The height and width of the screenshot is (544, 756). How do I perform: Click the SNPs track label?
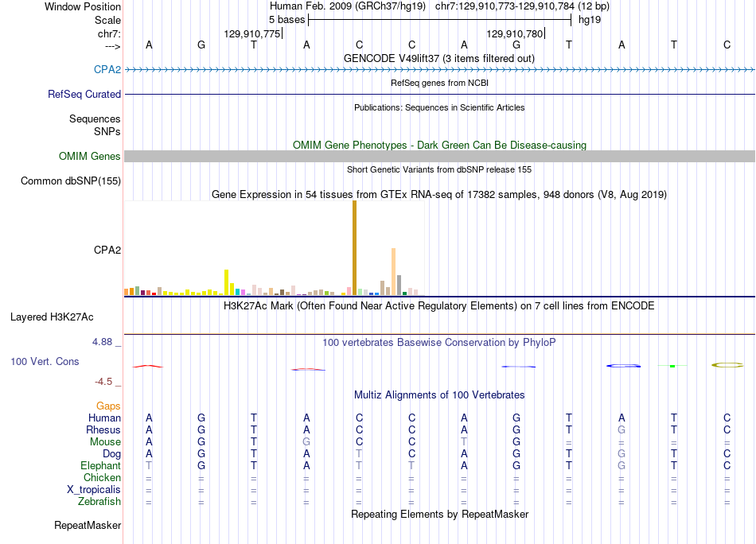coord(107,131)
